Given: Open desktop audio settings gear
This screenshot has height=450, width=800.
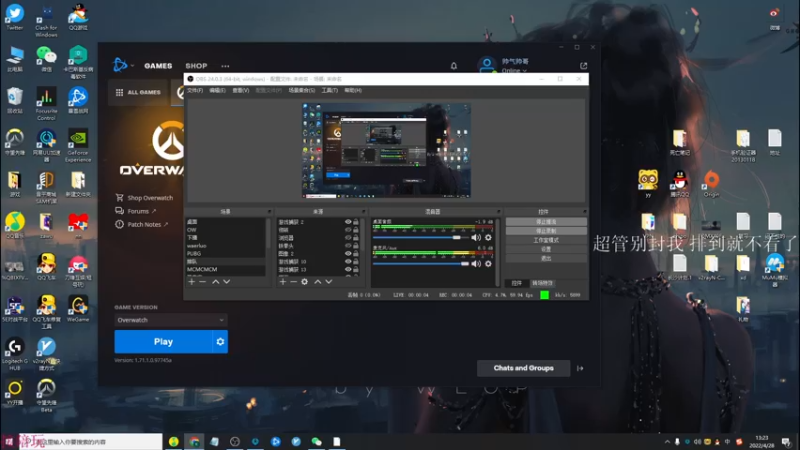Looking at the screenshot, I should (488, 237).
